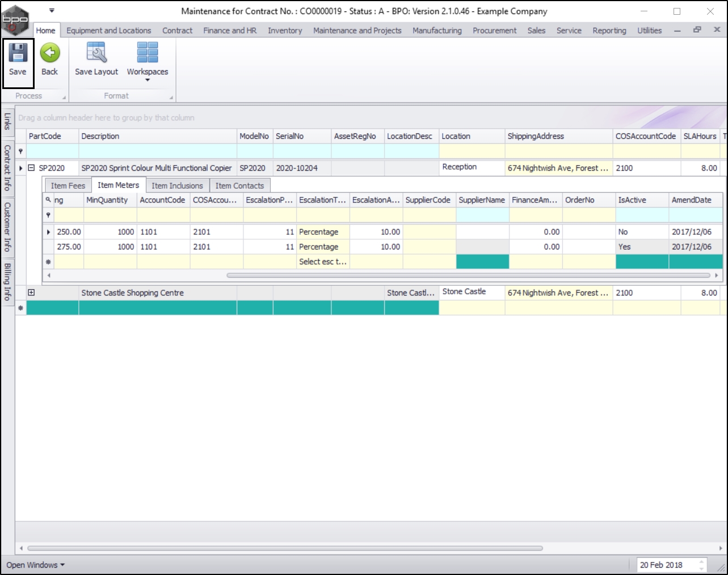Open the Finance and HR tab

coord(230,31)
